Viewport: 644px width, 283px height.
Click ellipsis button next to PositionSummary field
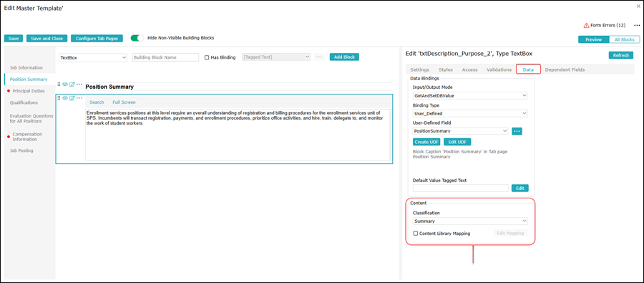(517, 131)
